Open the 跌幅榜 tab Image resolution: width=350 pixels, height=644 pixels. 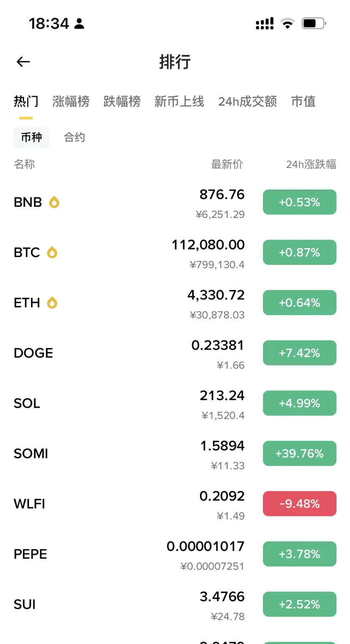click(122, 101)
